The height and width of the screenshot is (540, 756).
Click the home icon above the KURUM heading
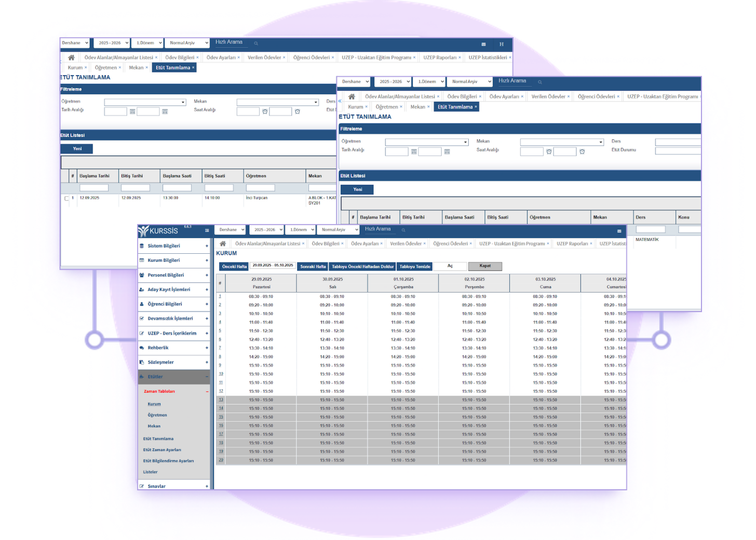222,244
